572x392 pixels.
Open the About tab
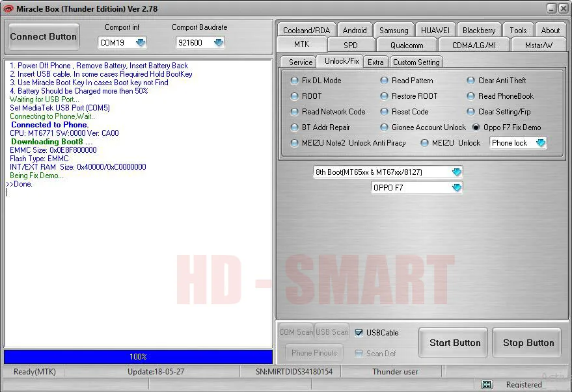click(551, 31)
